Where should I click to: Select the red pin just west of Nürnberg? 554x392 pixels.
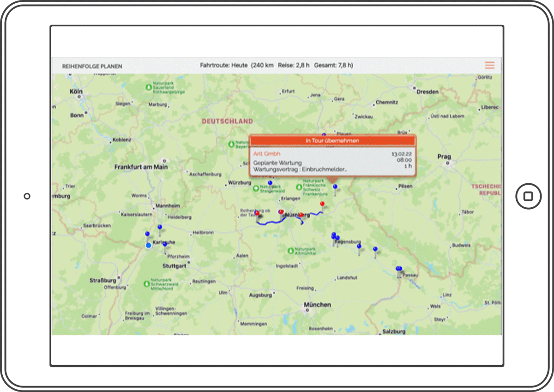coord(281,213)
